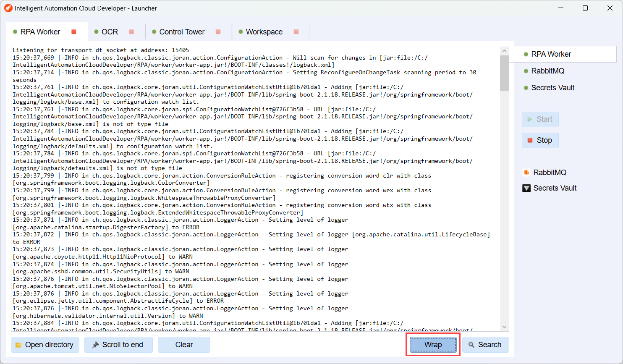Image resolution: width=623 pixels, height=364 pixels.
Task: Click Scroll to end button
Action: (118, 345)
